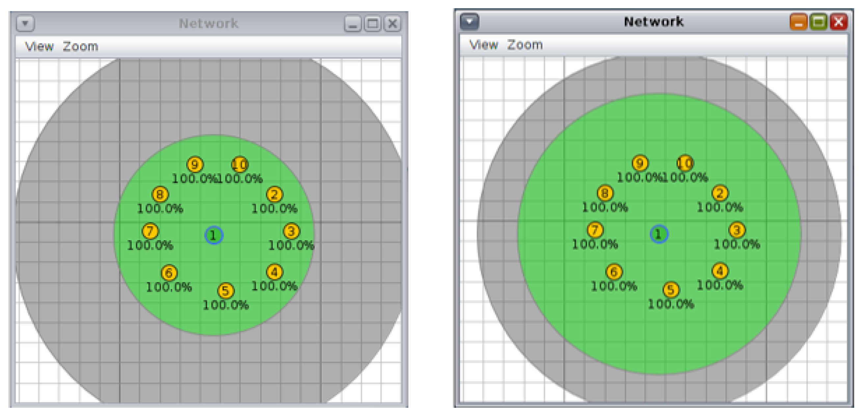Select node 7 in left Network window

tap(150, 231)
